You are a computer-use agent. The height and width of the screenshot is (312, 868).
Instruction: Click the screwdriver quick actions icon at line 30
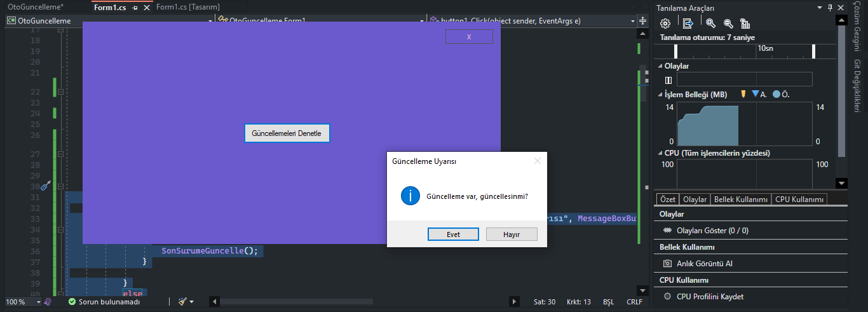click(45, 186)
